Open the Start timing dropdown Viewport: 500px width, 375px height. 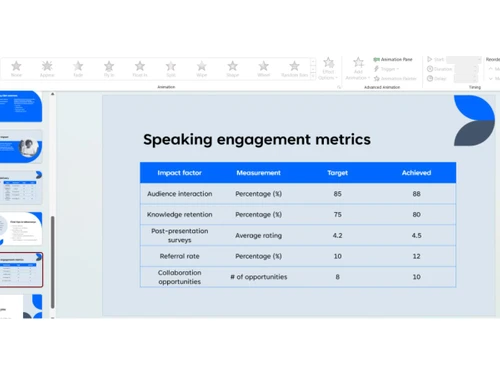point(464,60)
